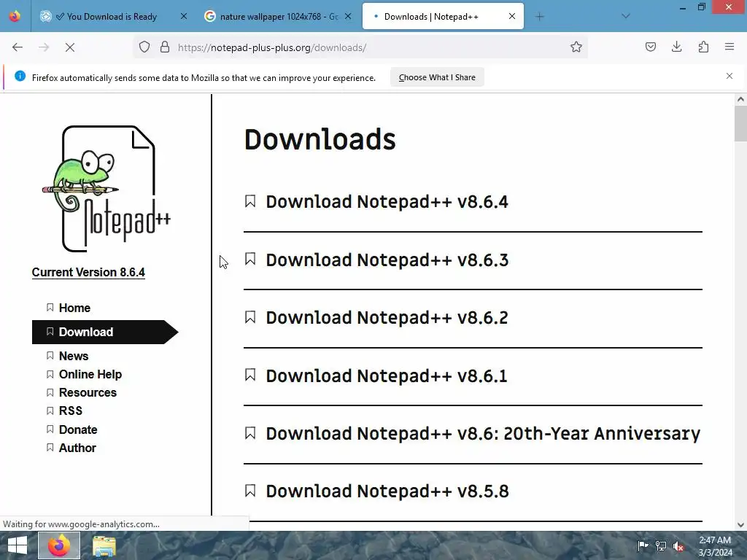This screenshot has height=560, width=747.
Task: Open Resources in the sidebar
Action: click(88, 392)
